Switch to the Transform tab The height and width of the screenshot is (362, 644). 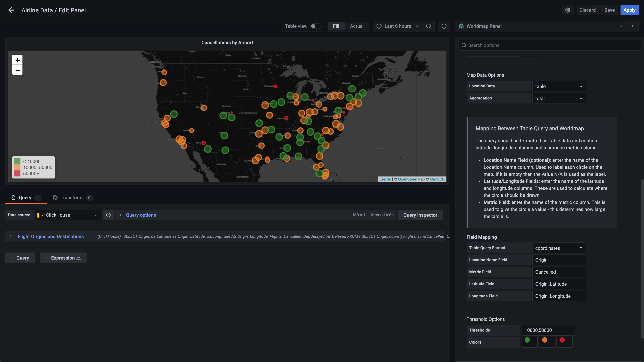pyautogui.click(x=71, y=197)
